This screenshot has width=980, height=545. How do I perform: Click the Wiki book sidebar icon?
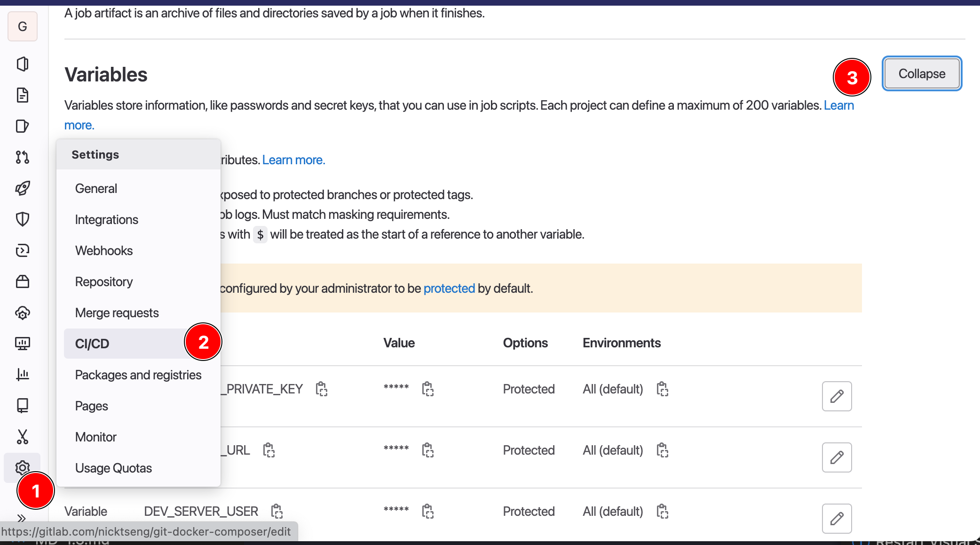pos(23,406)
